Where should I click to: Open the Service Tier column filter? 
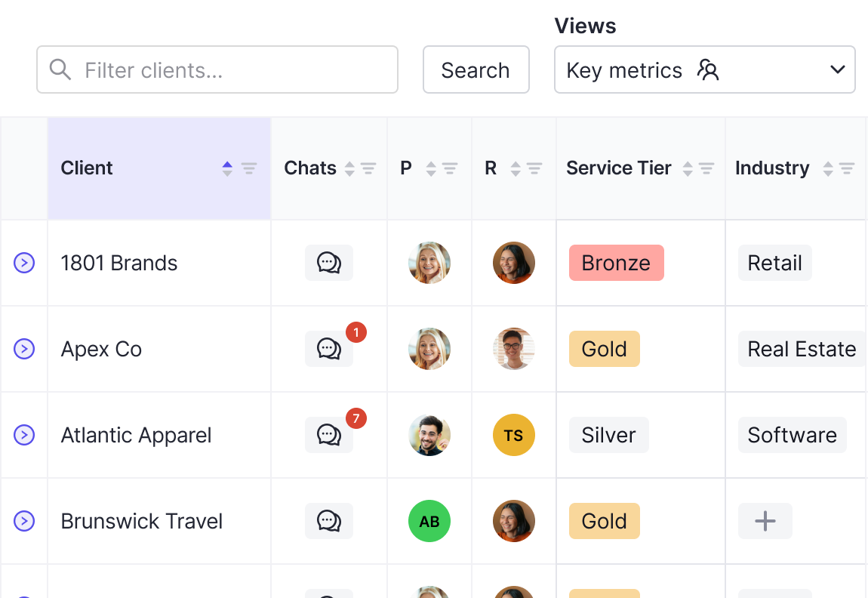click(x=706, y=168)
